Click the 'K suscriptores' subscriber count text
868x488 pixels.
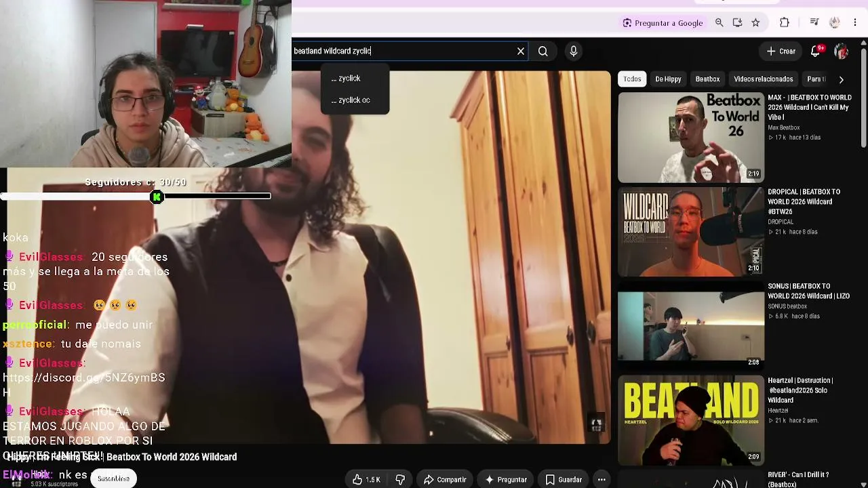tap(54, 484)
